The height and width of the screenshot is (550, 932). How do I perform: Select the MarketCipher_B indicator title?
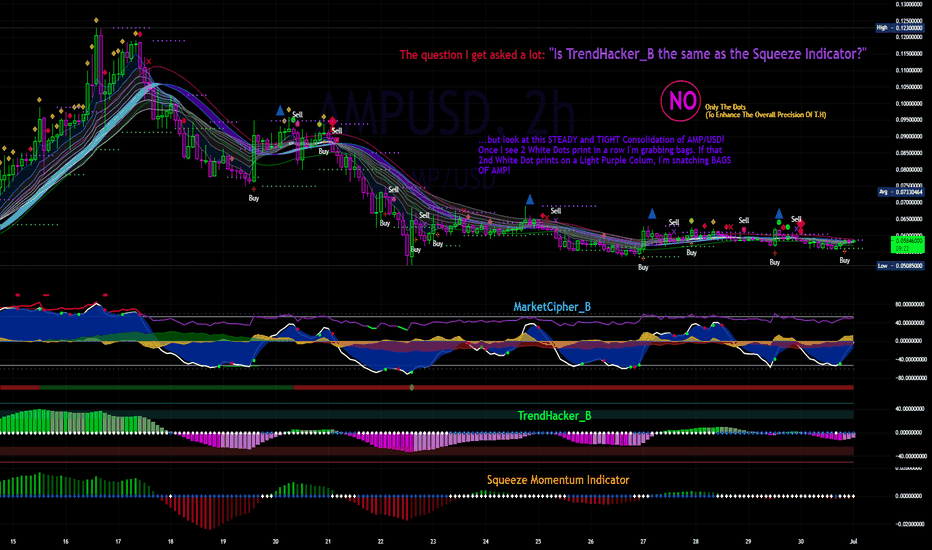[552, 307]
